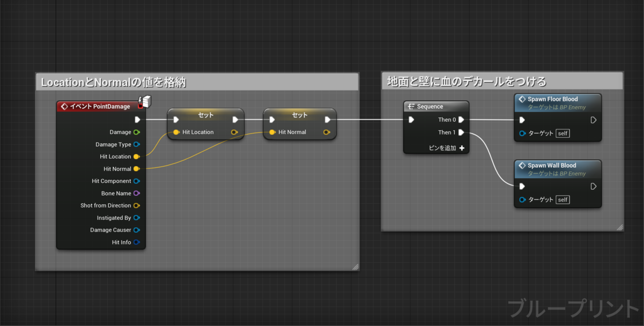Click the Hit Location input pin on the set node
The height and width of the screenshot is (326, 644).
(177, 132)
